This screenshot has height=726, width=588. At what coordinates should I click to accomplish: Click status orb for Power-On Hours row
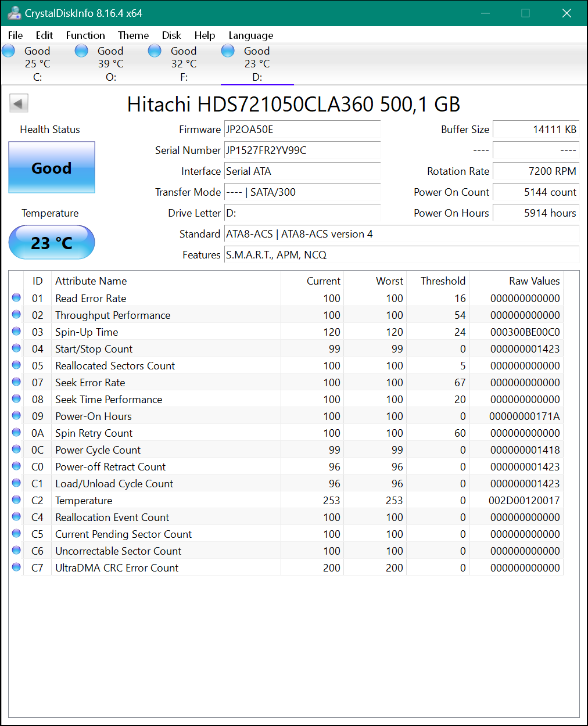pos(16,416)
